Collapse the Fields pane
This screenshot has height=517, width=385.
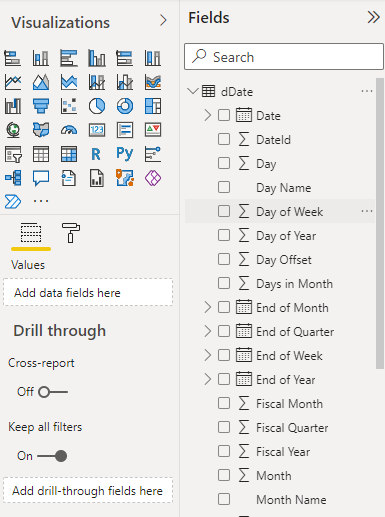pyautogui.click(x=373, y=17)
